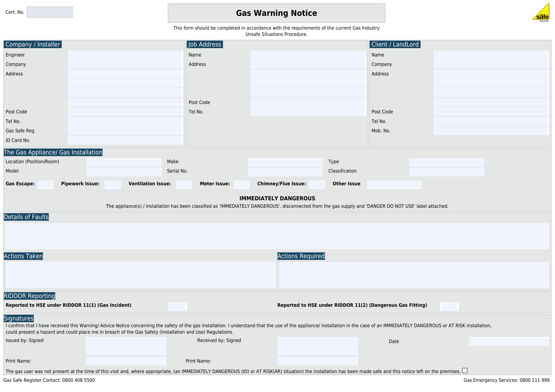Click the Cert. No. field
Viewport: 555px width, 392px height.
click(x=50, y=12)
